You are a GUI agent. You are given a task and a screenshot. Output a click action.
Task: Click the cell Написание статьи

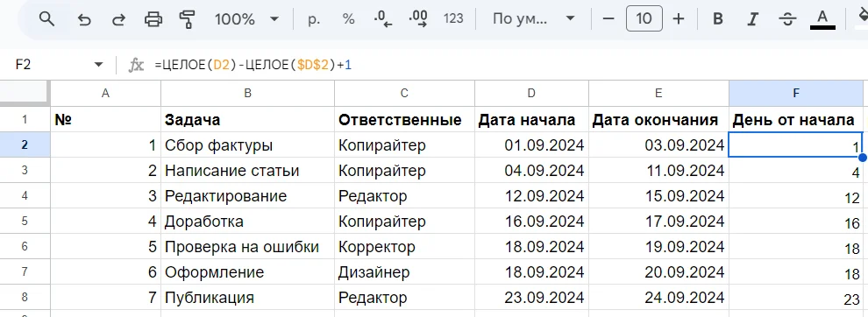tap(248, 171)
